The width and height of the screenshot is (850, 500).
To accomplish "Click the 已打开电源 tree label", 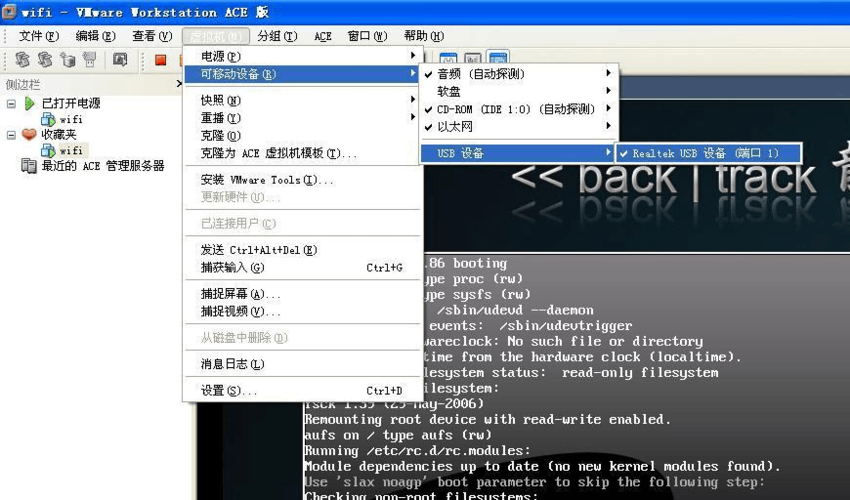I will click(x=71, y=103).
